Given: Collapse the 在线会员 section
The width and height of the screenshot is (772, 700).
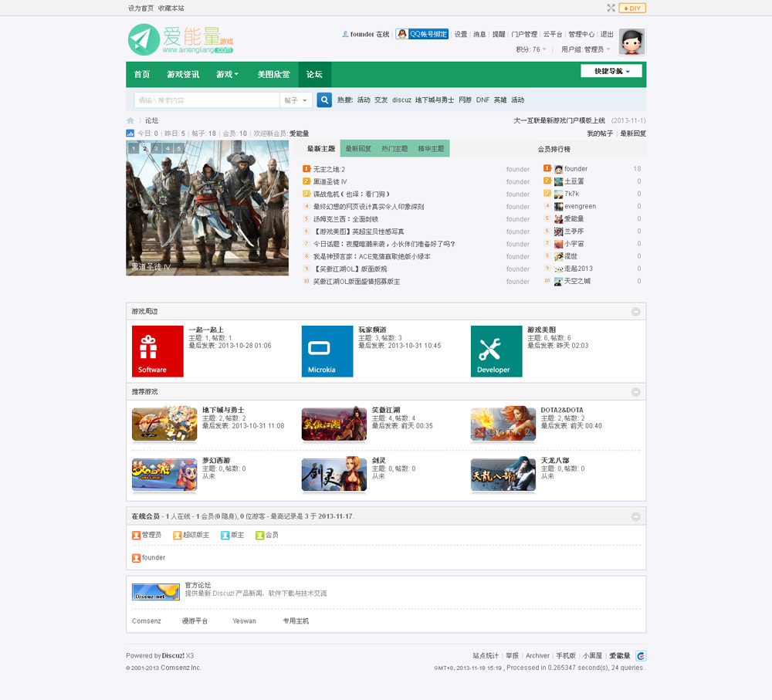Looking at the screenshot, I should pos(635,516).
